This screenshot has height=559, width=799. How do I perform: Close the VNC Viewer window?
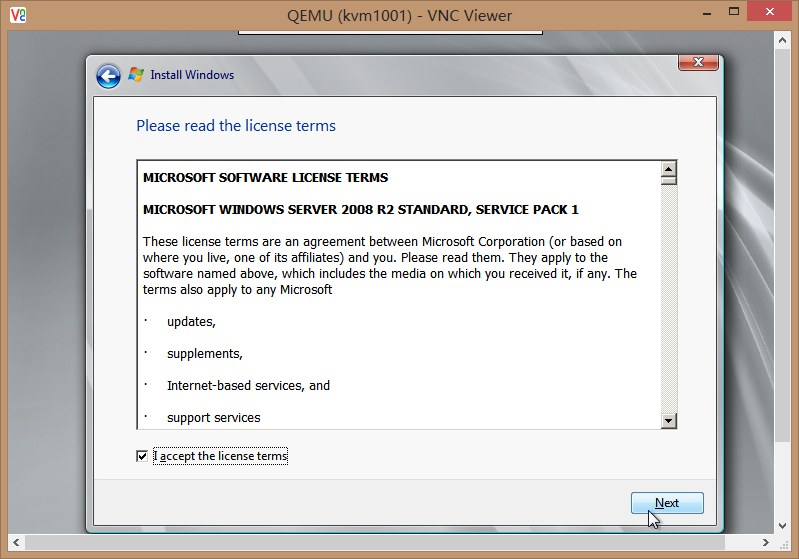click(x=769, y=12)
